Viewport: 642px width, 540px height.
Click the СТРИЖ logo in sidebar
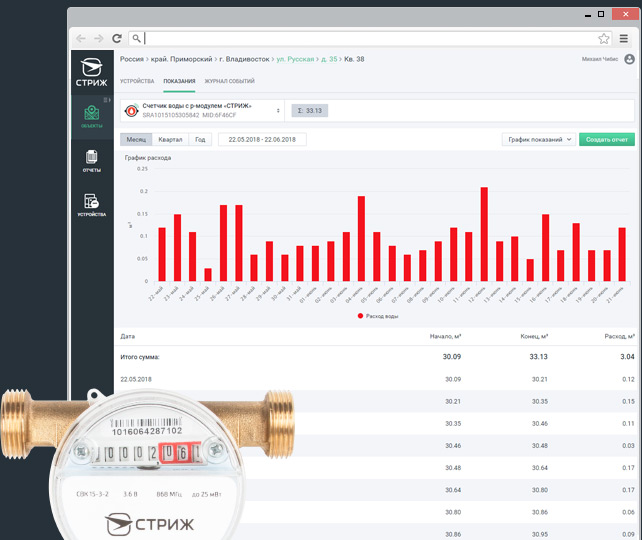tap(91, 73)
